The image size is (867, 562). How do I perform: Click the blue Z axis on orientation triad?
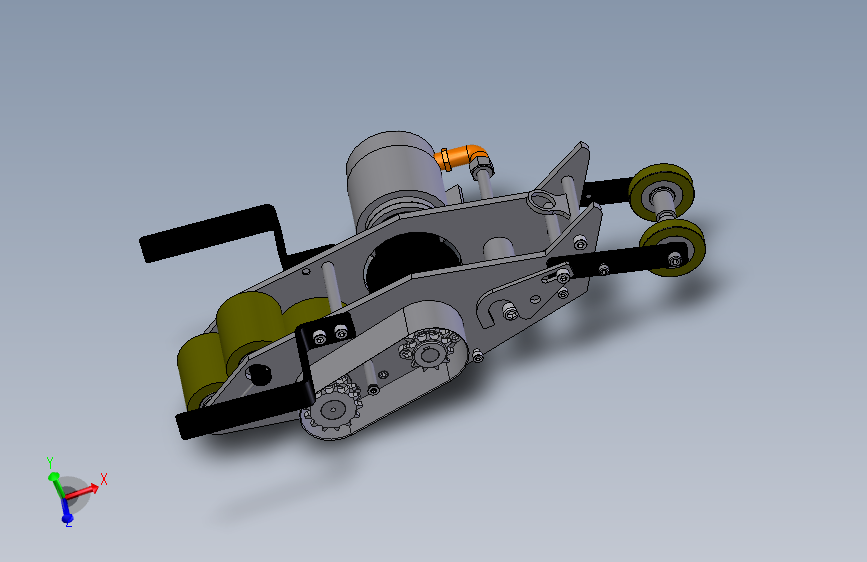tap(66, 511)
